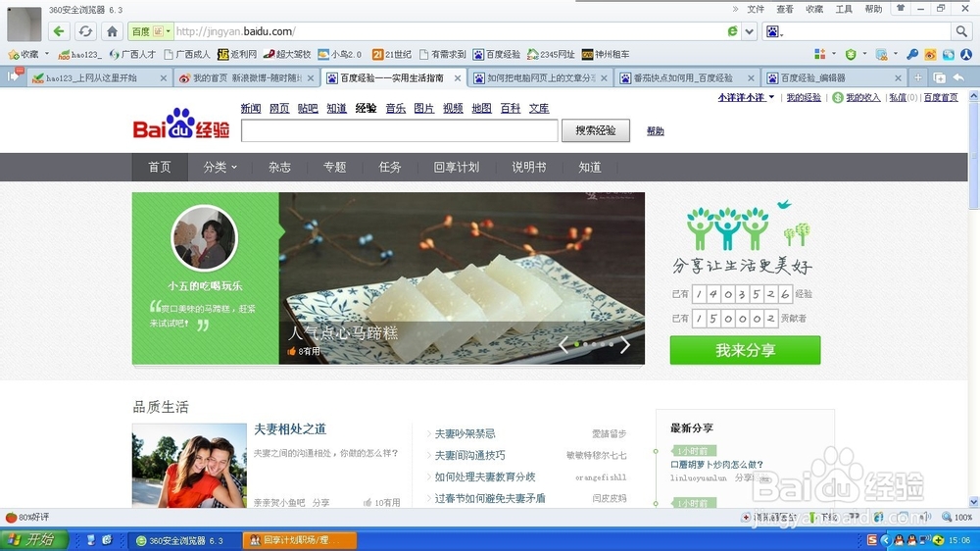Viewport: 980px width, 551px height.
Task: Click the green 我来分享 button
Action: (x=745, y=350)
